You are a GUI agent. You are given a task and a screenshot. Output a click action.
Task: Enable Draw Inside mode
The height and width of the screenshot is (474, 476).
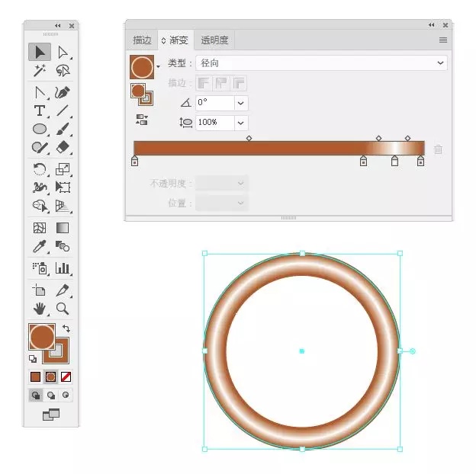66,396
